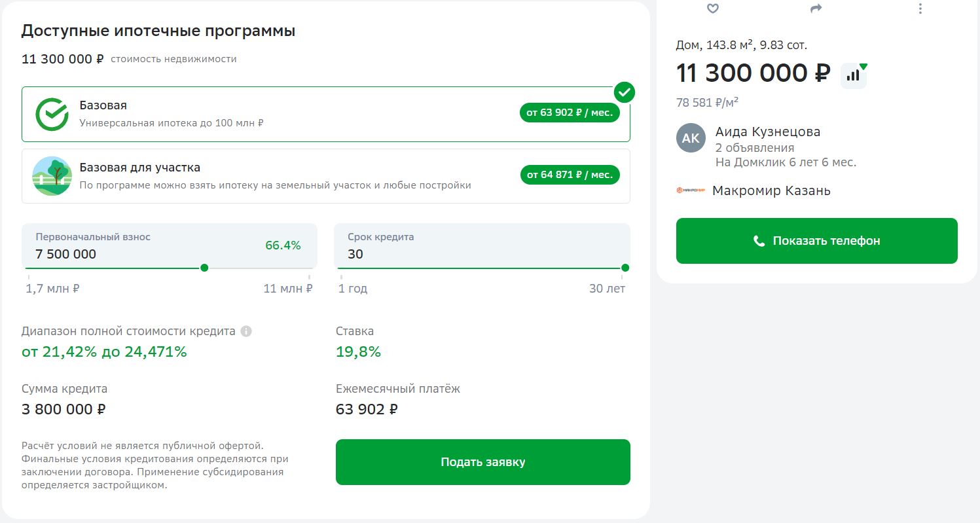The image size is (980, 523).
Task: Click the Макромир agency logo
Action: [x=690, y=190]
